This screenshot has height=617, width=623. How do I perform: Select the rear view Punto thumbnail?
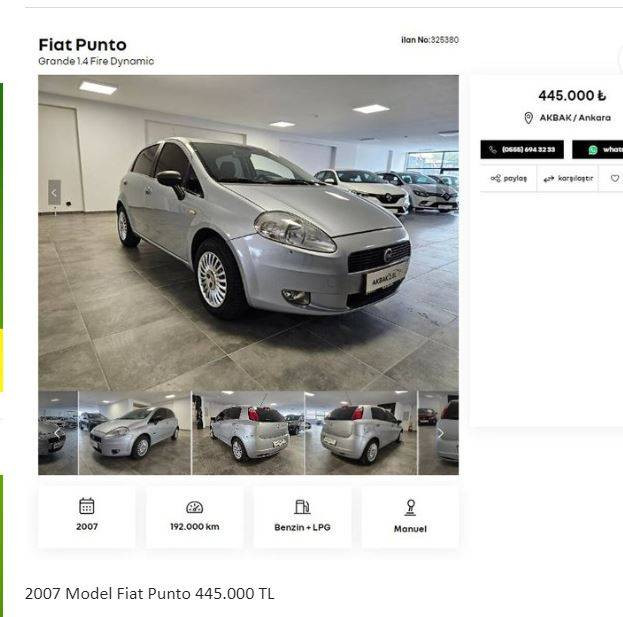coord(248,433)
